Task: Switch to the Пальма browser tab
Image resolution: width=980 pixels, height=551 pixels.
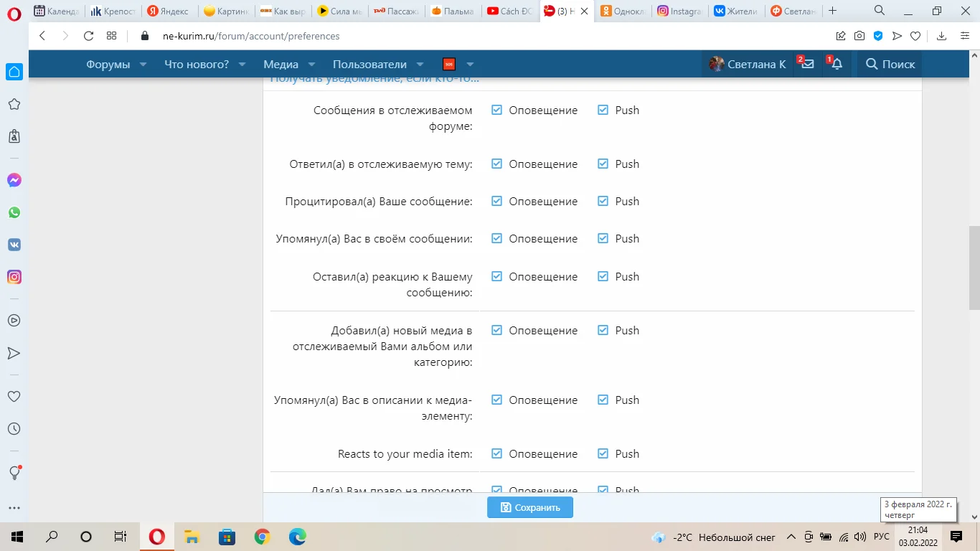Action: [x=453, y=11]
